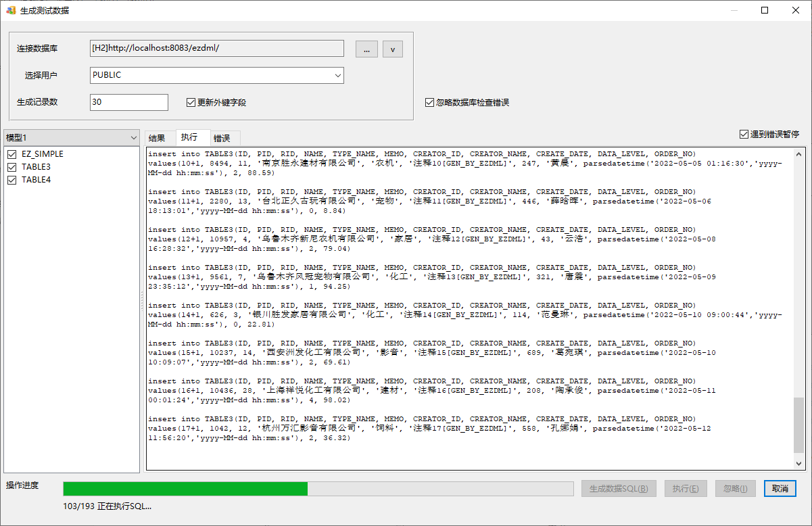Click the green operation progress bar
The width and height of the screenshot is (812, 526).
[x=318, y=489]
